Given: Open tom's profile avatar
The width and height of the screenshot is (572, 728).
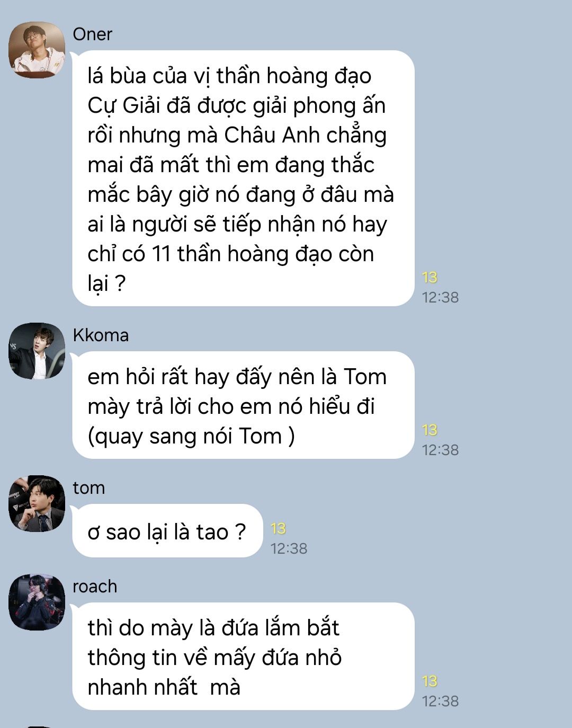Looking at the screenshot, I should 37,503.
